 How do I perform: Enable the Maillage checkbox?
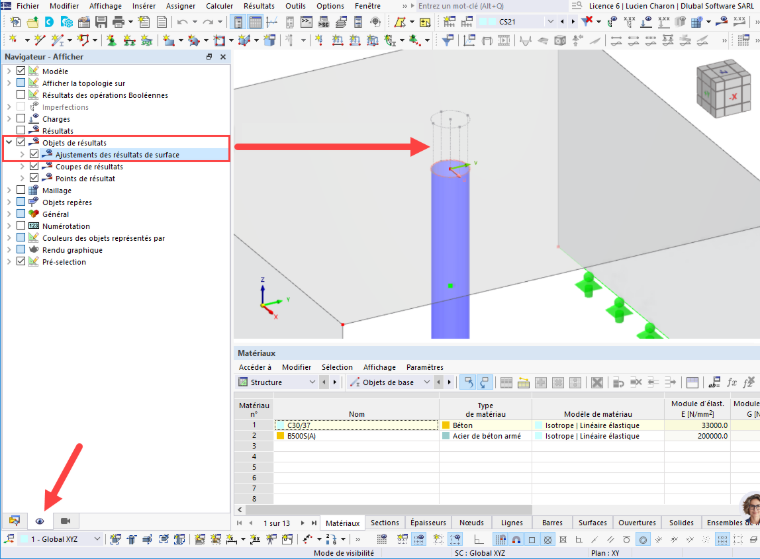click(x=20, y=190)
